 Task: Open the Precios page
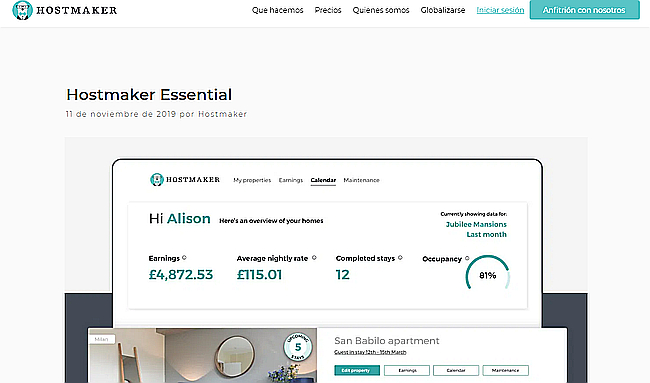(327, 10)
